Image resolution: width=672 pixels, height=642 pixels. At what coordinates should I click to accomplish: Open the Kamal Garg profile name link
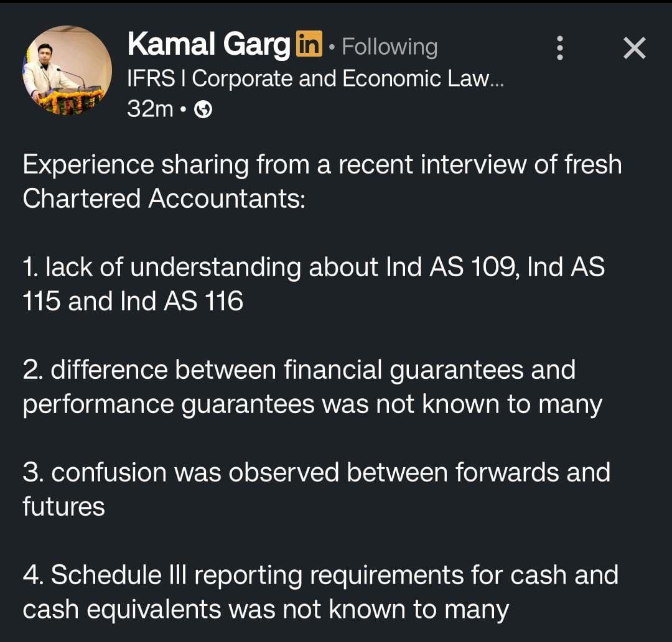[208, 45]
